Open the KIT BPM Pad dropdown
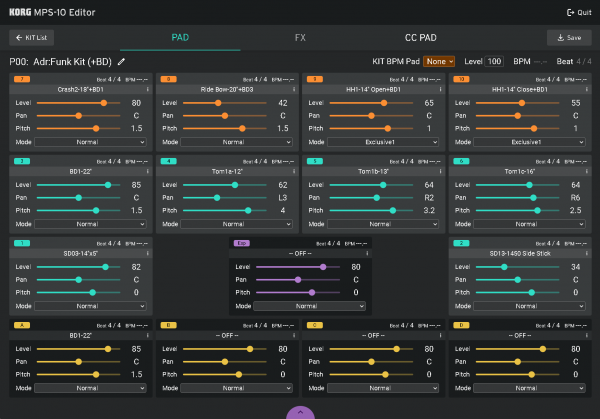 (439, 61)
